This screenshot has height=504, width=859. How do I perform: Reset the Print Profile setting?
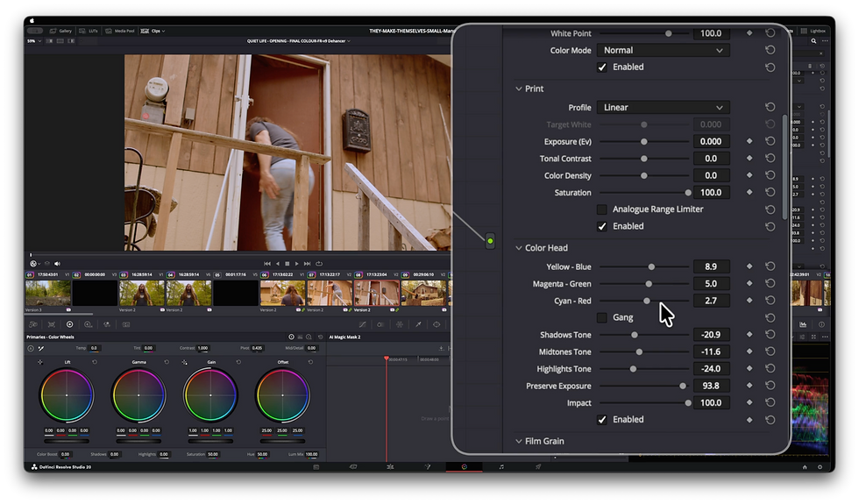[x=770, y=107]
